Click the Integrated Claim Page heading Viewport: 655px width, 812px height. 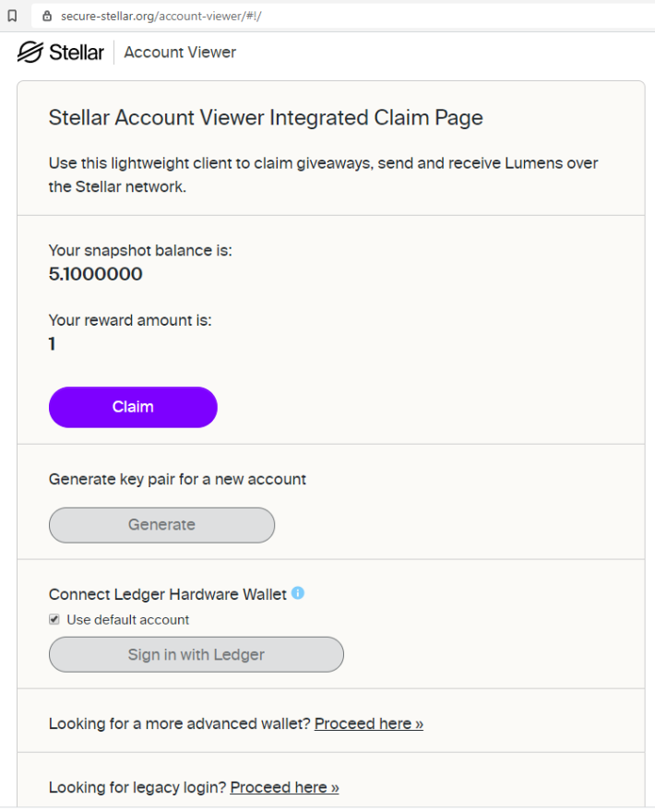(x=266, y=118)
